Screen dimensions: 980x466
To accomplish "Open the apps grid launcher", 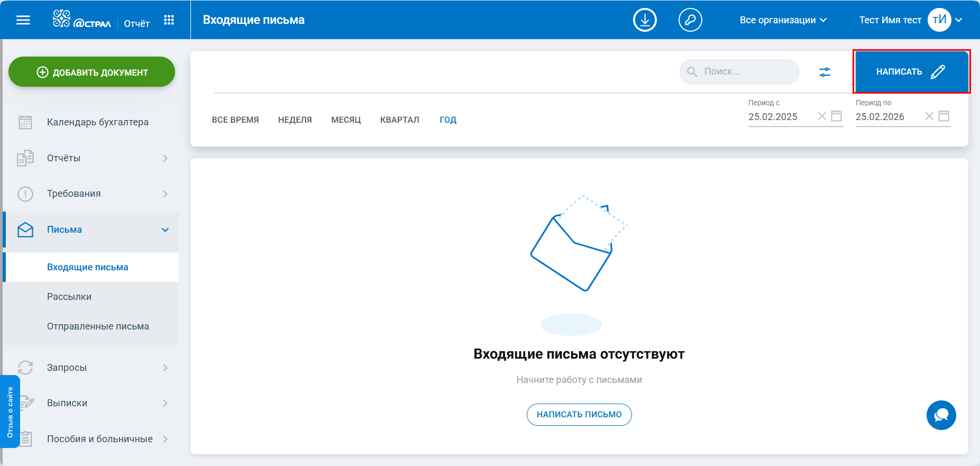I will 169,20.
